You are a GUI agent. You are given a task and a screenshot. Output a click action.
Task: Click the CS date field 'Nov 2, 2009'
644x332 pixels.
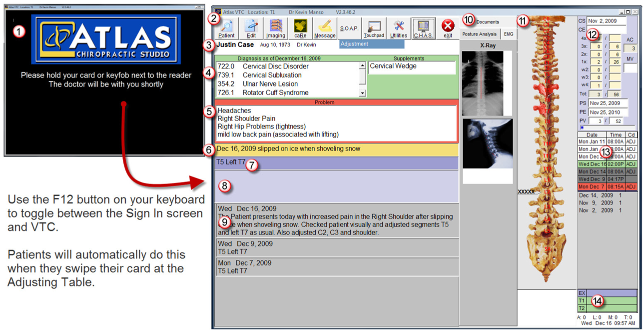607,21
